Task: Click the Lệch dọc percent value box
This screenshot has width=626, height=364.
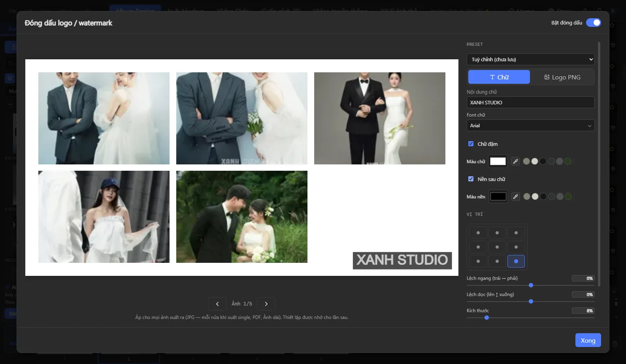Action: pos(583,294)
